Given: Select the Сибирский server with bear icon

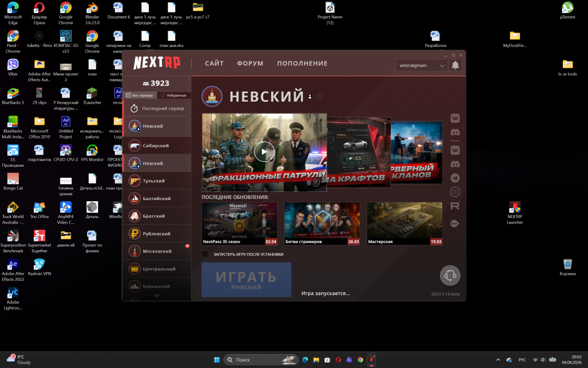Looking at the screenshot, I should (157, 146).
